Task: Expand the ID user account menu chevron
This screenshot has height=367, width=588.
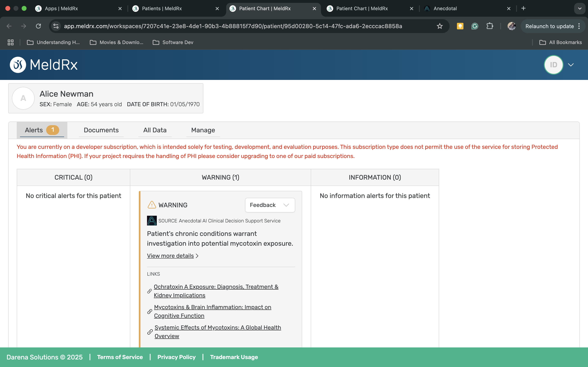Action: [x=571, y=65]
